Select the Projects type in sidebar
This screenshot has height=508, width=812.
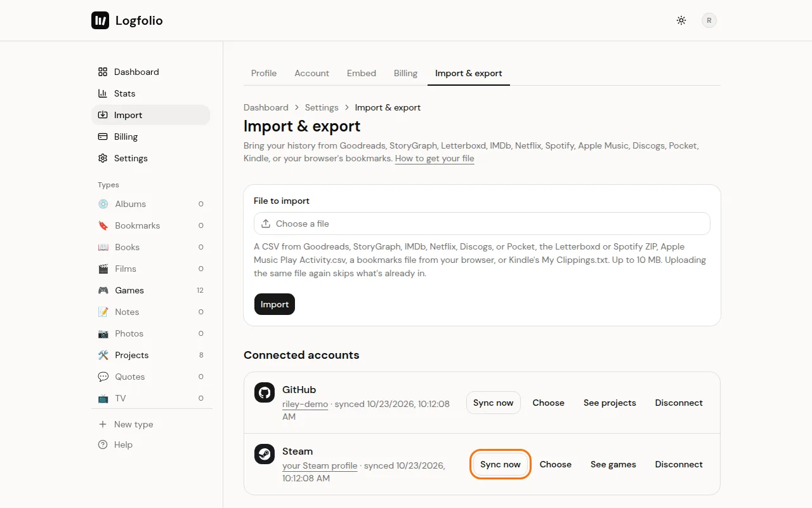pyautogui.click(x=150, y=355)
